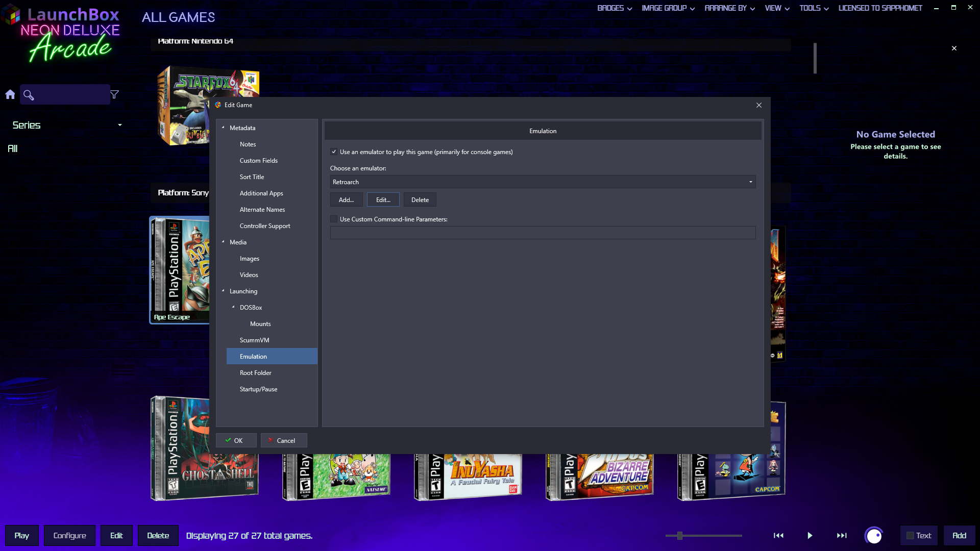
Task: Select Videos tree item
Action: point(249,274)
